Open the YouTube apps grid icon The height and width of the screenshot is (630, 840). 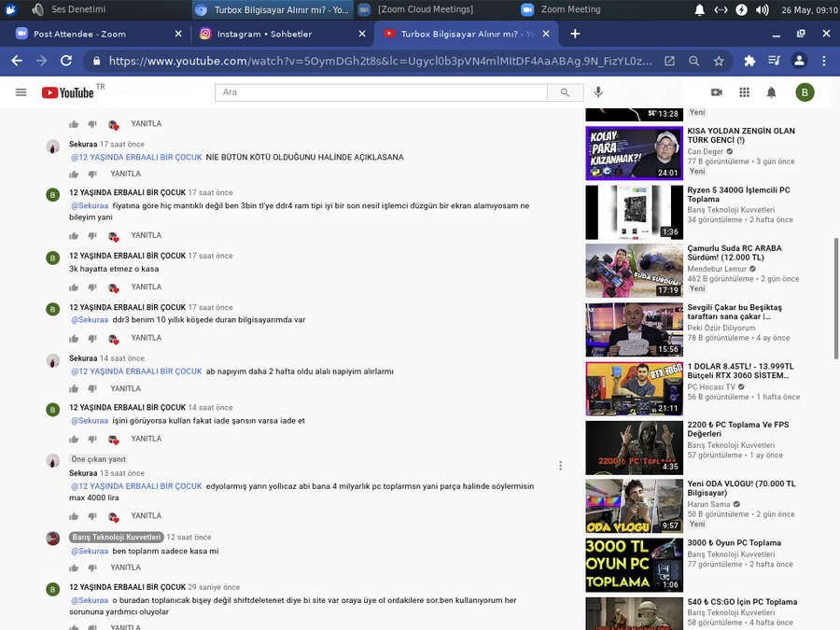(x=744, y=92)
